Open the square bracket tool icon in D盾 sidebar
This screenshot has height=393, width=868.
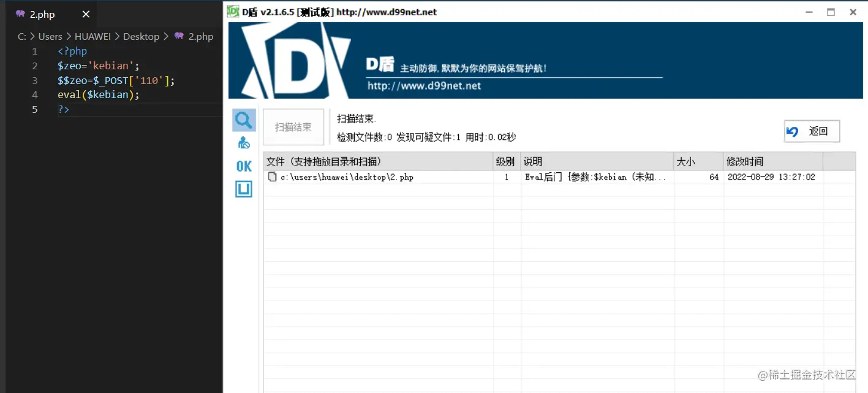pos(244,189)
